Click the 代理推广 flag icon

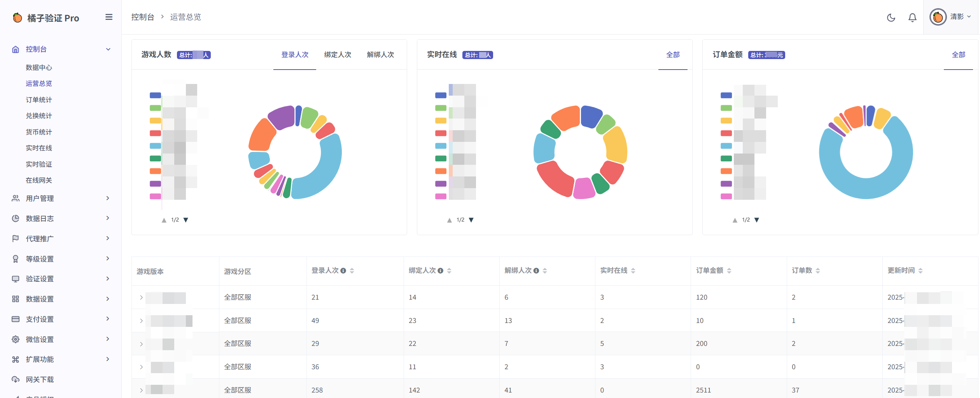16,239
